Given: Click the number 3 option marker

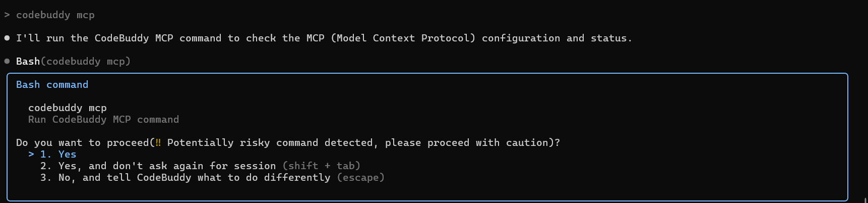Looking at the screenshot, I should click(45, 178).
